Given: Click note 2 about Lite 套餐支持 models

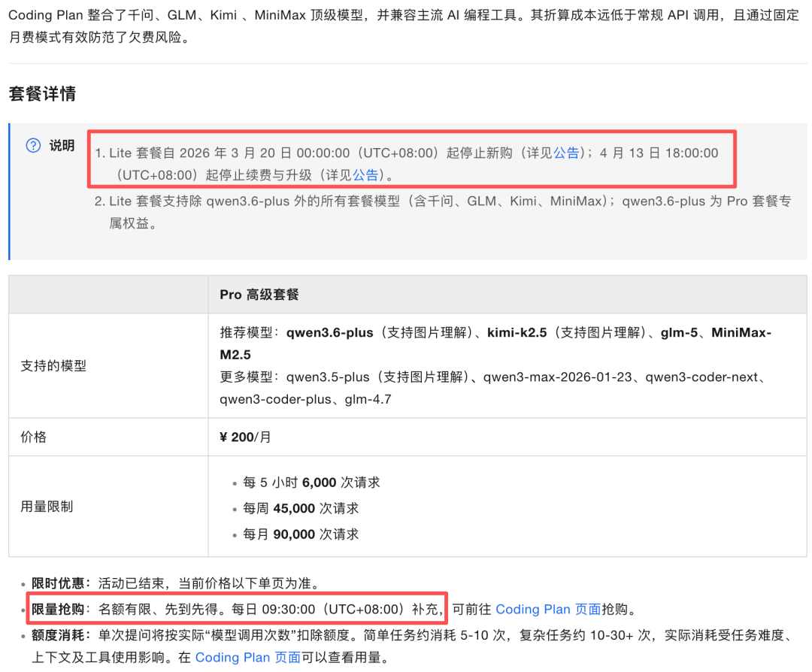Looking at the screenshot, I should pyautogui.click(x=442, y=212).
